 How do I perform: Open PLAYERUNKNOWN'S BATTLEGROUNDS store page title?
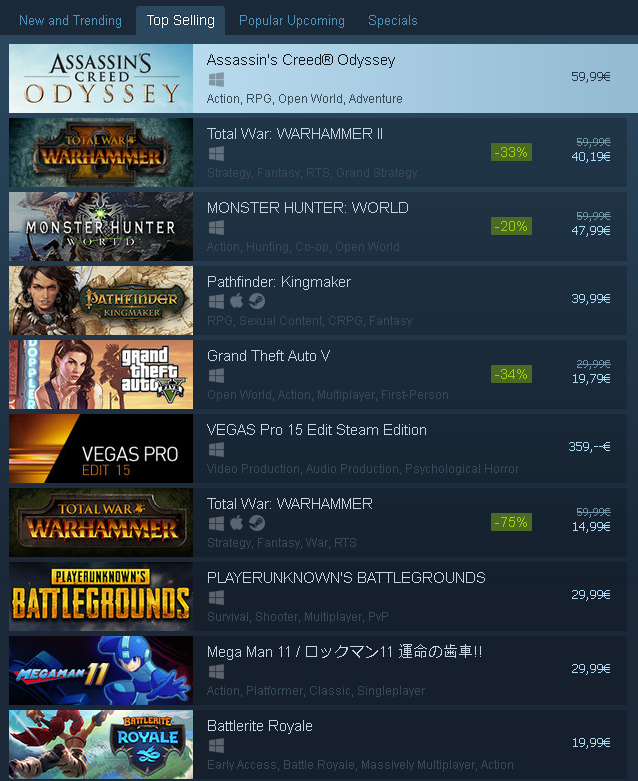(346, 578)
